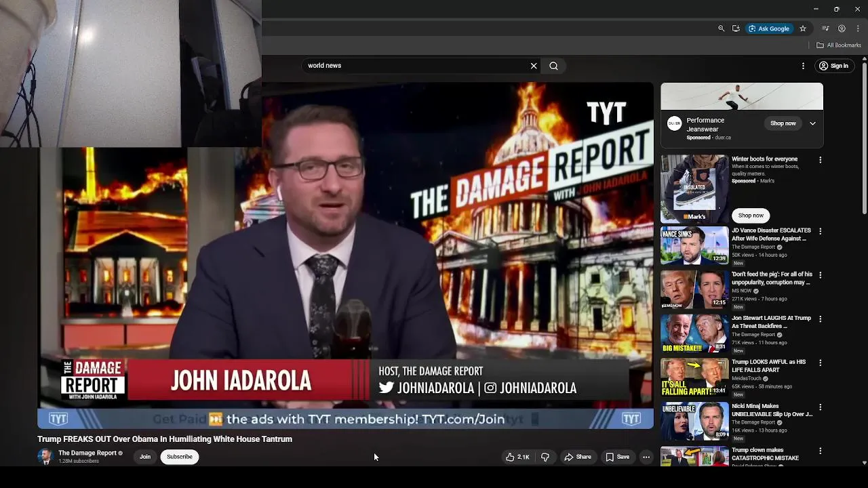Click 'Nicki Minaj Makes UNBELIEVABLE Slip Up' title
This screenshot has height=488, width=868.
(x=772, y=410)
